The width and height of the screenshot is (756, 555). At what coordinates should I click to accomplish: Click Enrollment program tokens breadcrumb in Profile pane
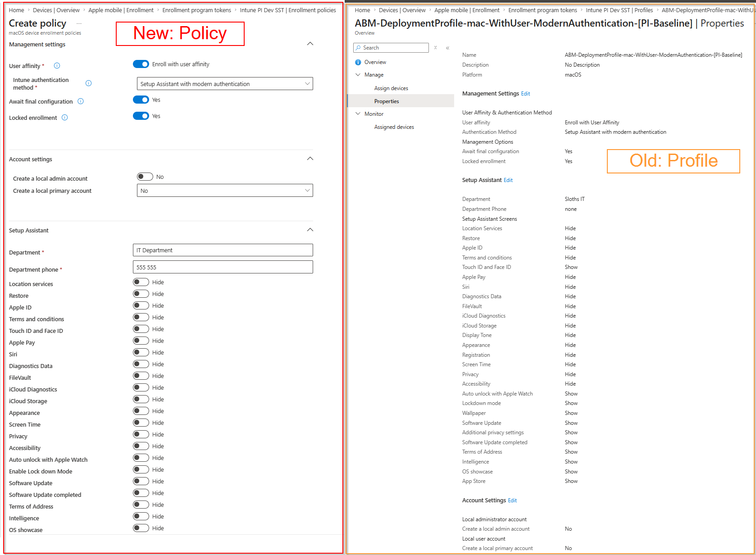click(542, 10)
